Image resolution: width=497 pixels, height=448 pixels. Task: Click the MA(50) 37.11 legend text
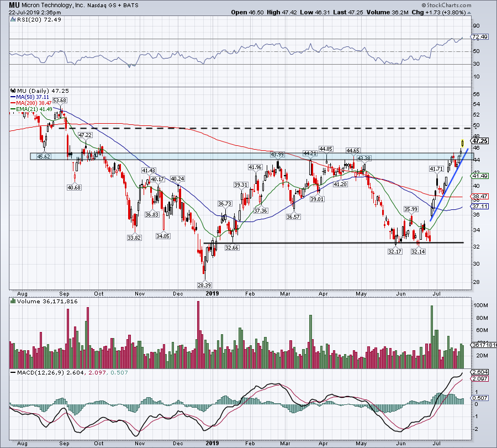pyautogui.click(x=33, y=97)
